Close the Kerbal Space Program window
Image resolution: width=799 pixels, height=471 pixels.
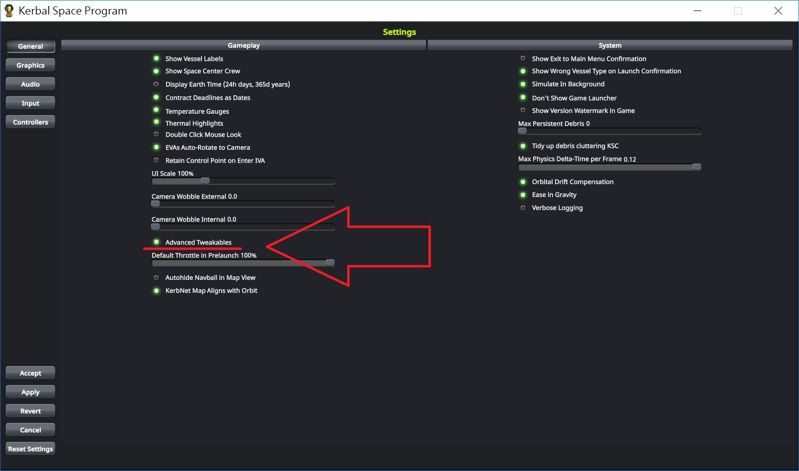pyautogui.click(x=778, y=11)
